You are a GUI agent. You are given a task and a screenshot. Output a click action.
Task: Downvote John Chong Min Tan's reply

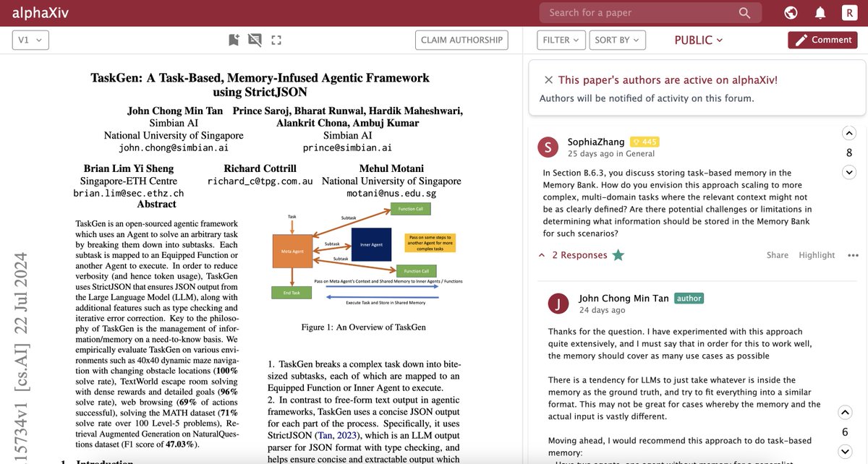coord(844,452)
